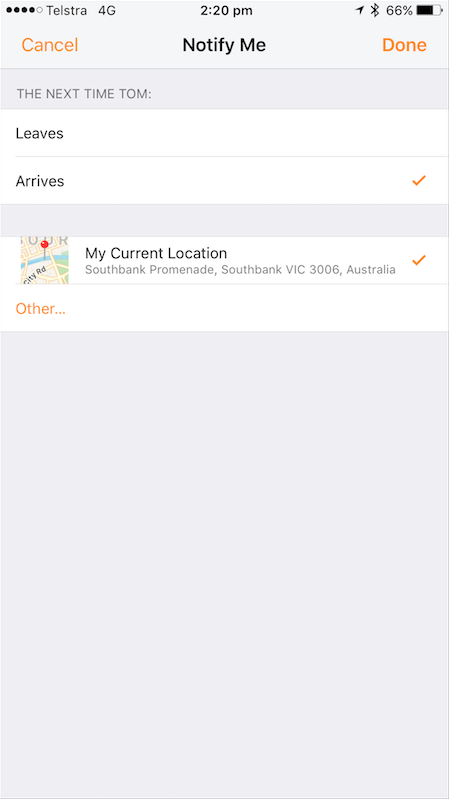Choose My Current Location row
449x799 pixels.
pyautogui.click(x=224, y=260)
